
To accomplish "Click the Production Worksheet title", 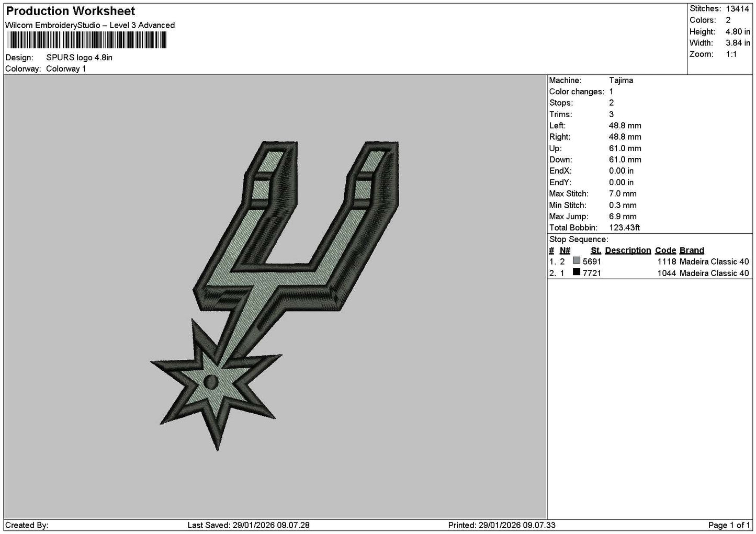I will [x=71, y=11].
